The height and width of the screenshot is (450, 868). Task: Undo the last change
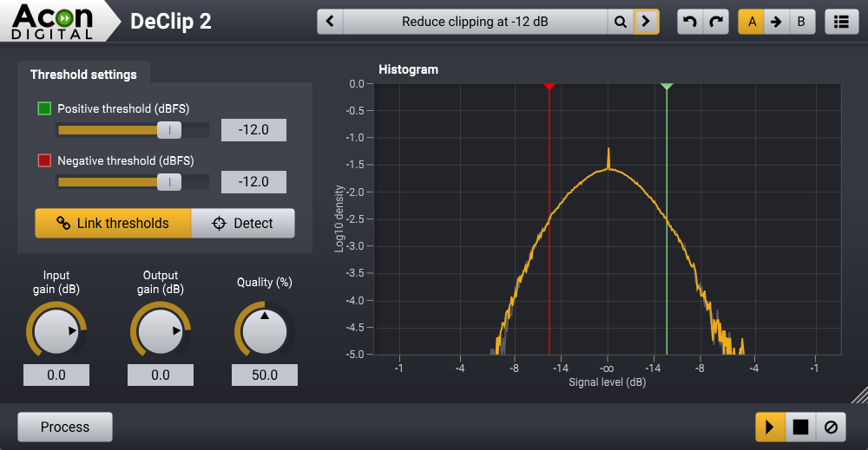coord(690,22)
